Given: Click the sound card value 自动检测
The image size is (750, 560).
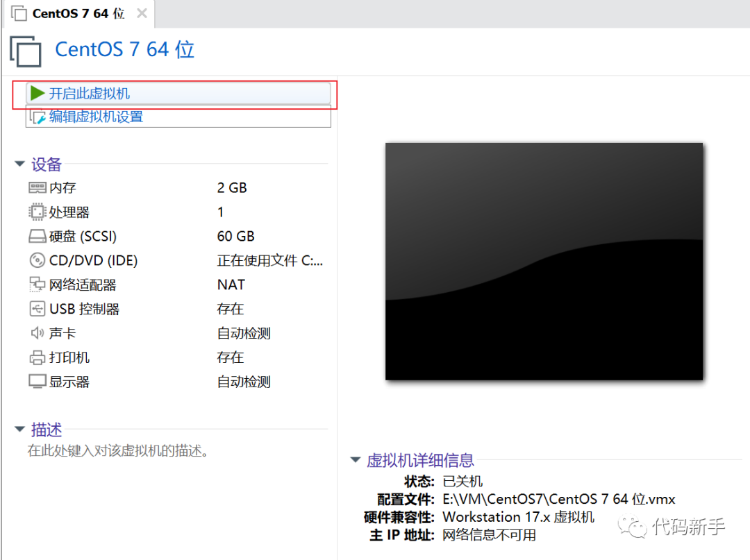Looking at the screenshot, I should tap(244, 333).
